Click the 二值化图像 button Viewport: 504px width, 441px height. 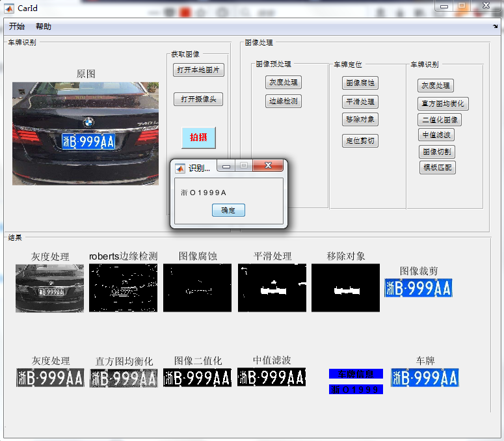(440, 120)
